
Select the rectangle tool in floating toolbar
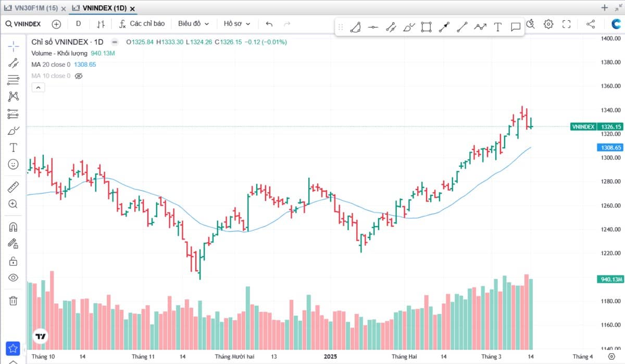[x=426, y=27]
